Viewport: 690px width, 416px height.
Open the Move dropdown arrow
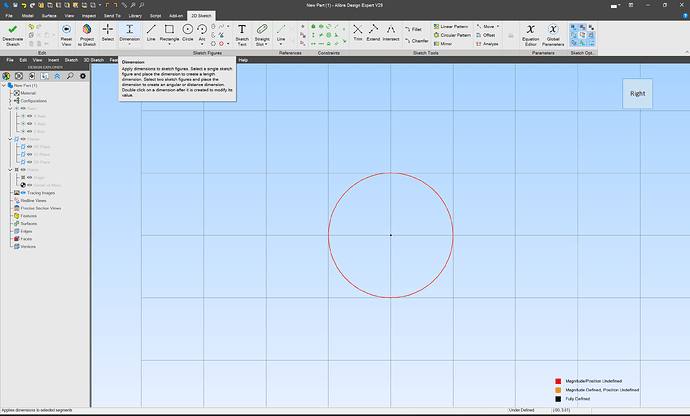click(498, 26)
